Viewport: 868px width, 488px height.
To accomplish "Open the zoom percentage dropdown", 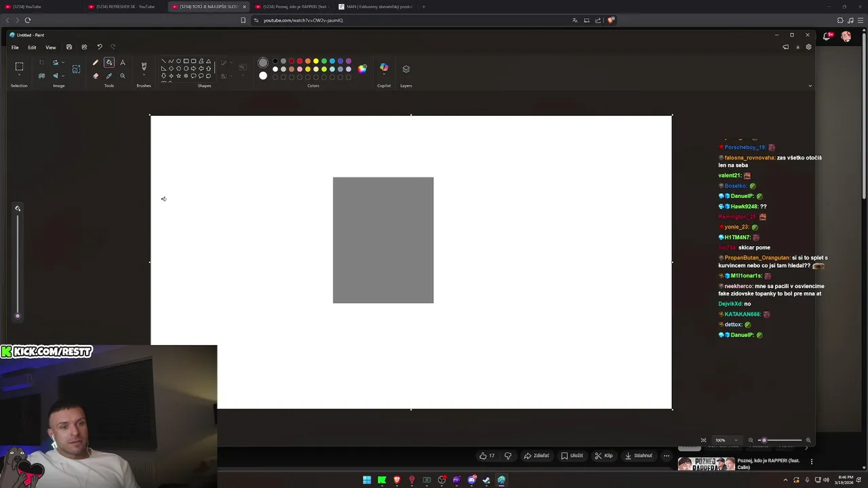I will pyautogui.click(x=736, y=440).
